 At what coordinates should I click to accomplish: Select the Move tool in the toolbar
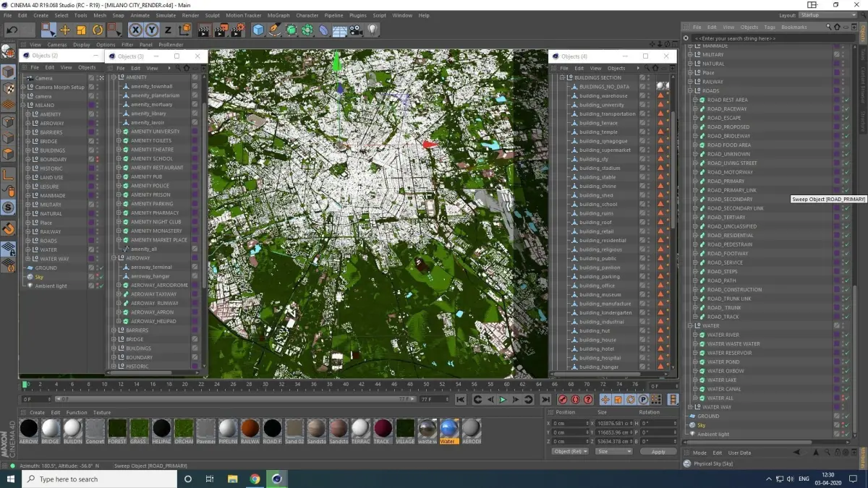pyautogui.click(x=65, y=30)
